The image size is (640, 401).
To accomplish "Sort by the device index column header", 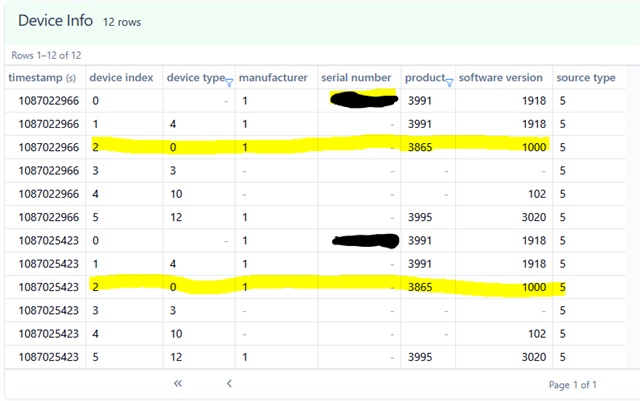I will click(x=121, y=78).
